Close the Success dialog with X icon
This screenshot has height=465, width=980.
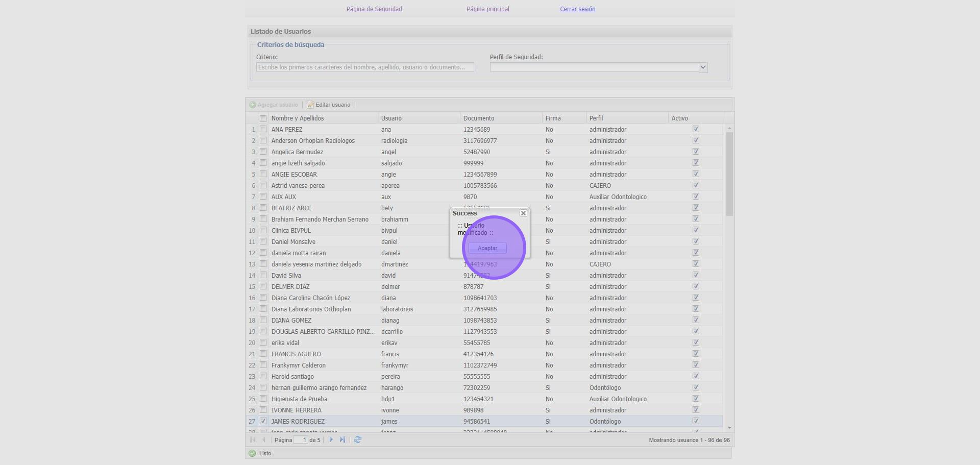[523, 213]
